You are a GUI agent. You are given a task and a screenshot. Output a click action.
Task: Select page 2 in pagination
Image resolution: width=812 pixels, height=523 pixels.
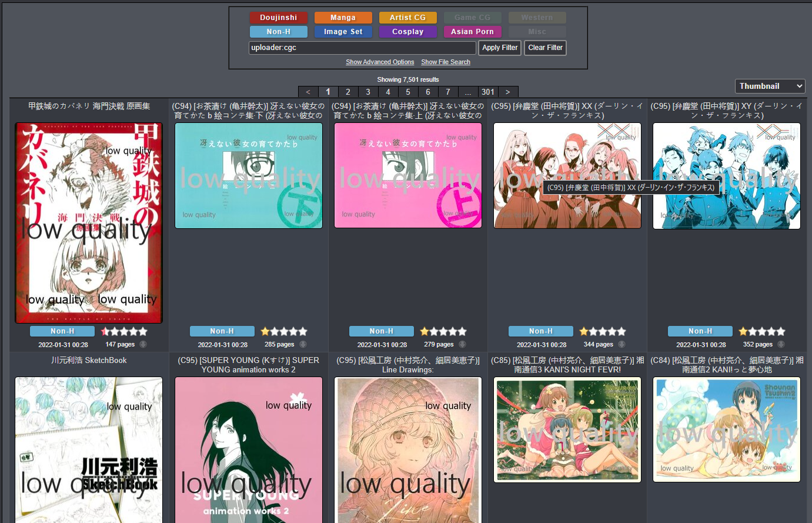pos(348,92)
